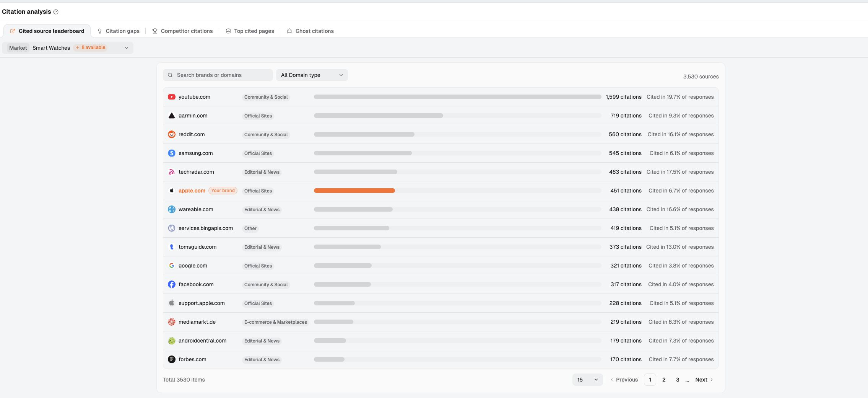Click the Garmin triangle logo icon

pos(172,116)
